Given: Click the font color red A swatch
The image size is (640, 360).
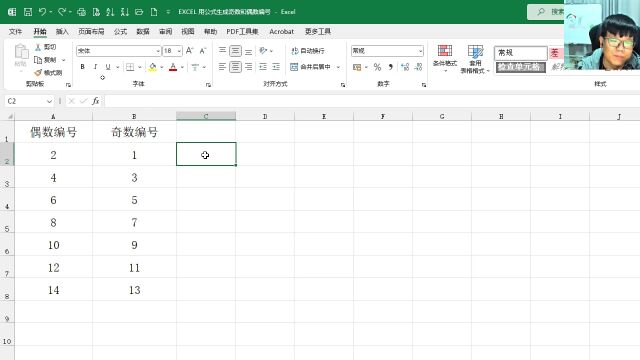Looking at the screenshot, I should (173, 67).
